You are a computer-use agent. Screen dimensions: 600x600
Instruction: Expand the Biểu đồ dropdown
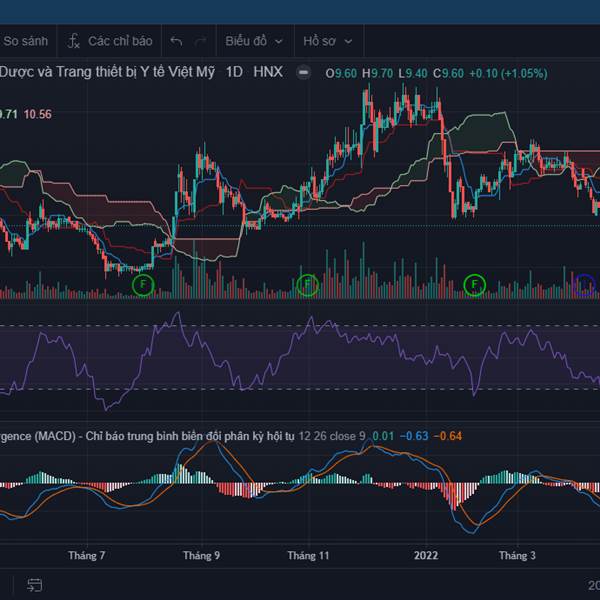coord(254,41)
